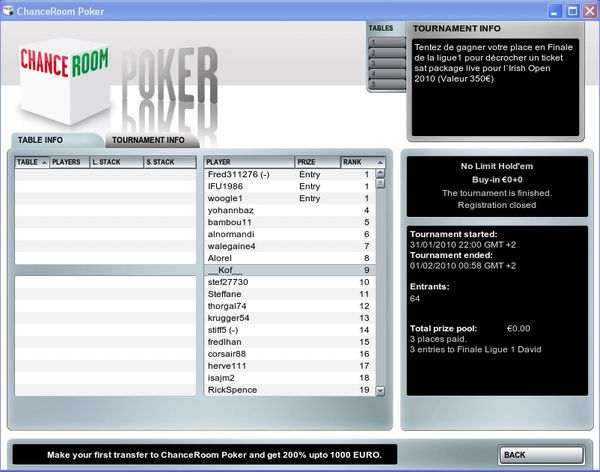The image size is (600, 472).
Task: Click the player list scroll up arrow
Action: point(380,173)
